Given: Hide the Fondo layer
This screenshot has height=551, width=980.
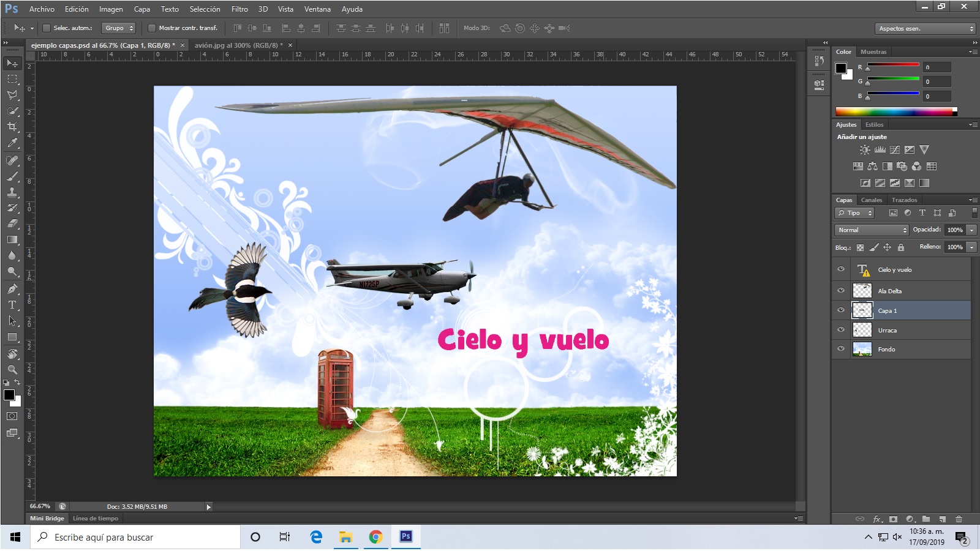Looking at the screenshot, I should click(841, 349).
